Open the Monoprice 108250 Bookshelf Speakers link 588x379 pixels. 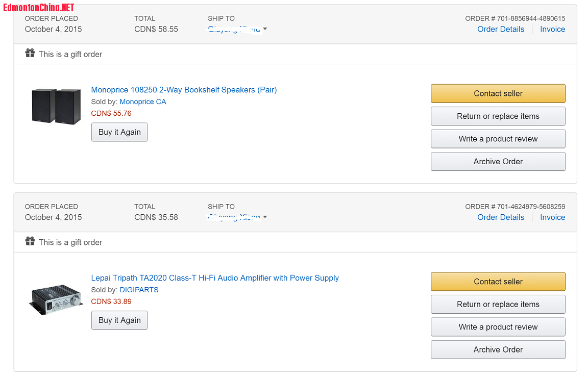184,90
